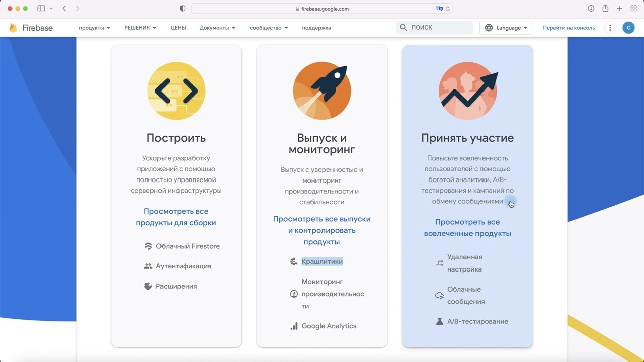Screen dimensions: 644x362
Task: Click the globe icon in Language selector
Action: point(489,28)
